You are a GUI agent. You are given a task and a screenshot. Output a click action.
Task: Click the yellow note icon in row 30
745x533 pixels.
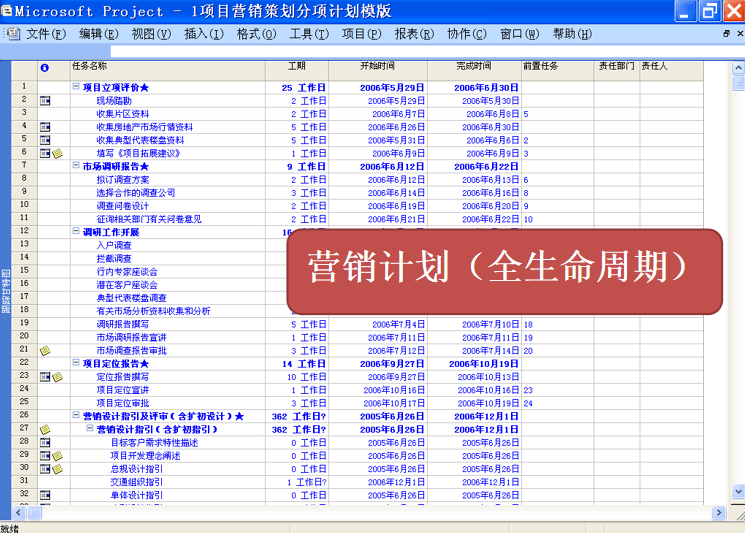(x=57, y=469)
